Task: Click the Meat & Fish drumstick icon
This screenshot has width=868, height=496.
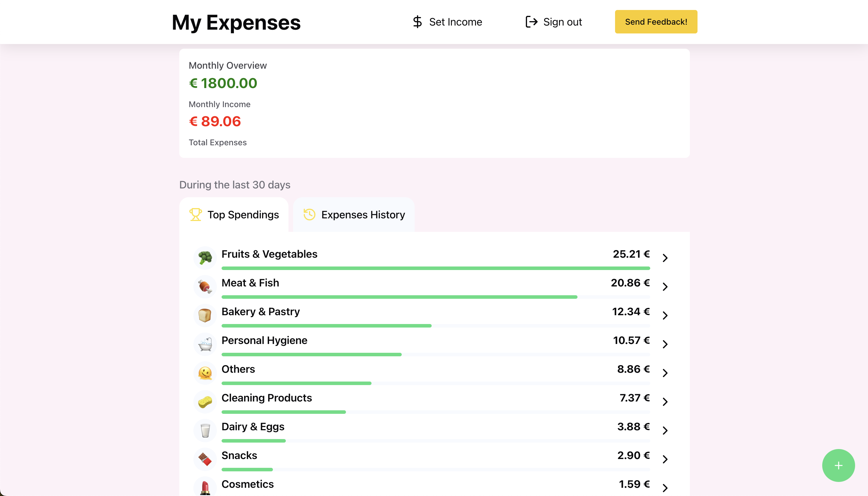Action: point(205,286)
